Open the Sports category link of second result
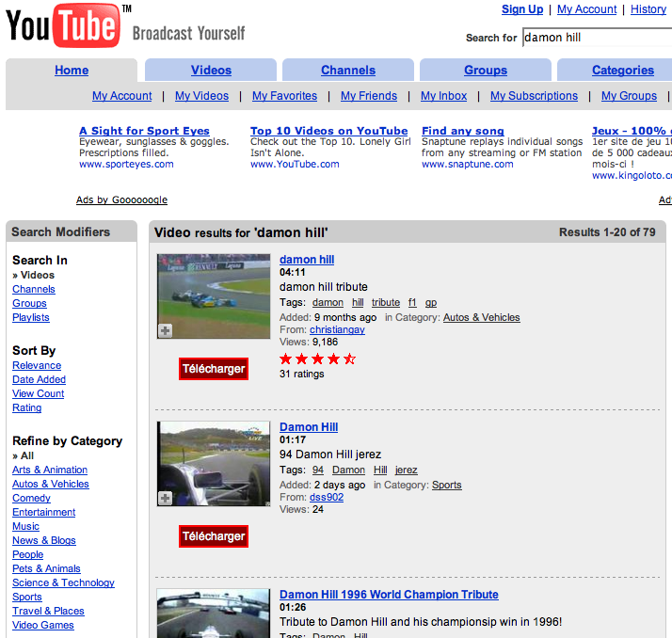This screenshot has width=672, height=638. (x=446, y=485)
